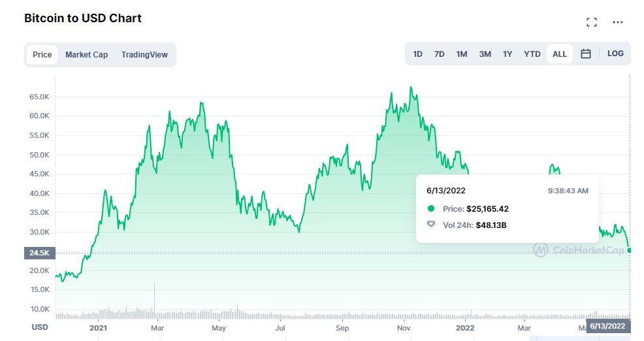Select the ALL time range

559,54
